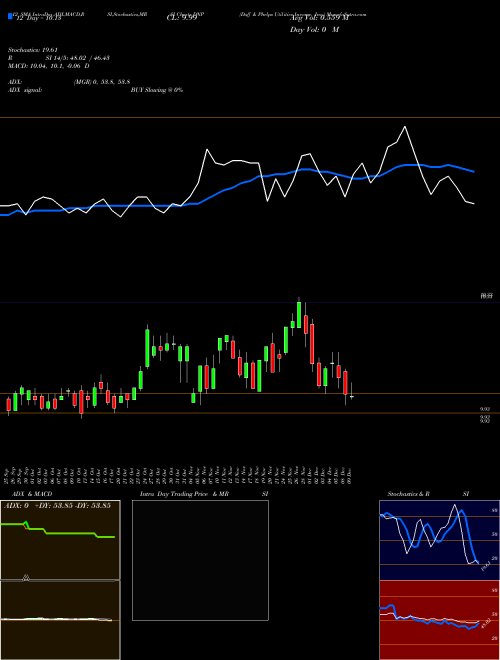This screenshot has height=660, width=500.
Task: Click the "ADX signal:" label
Action: click(24, 90)
